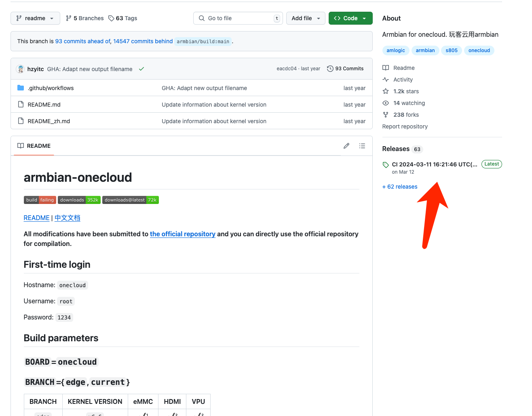Image resolution: width=532 pixels, height=416 pixels.
Task: Open the 93 commits ahead of link
Action: coord(83,41)
